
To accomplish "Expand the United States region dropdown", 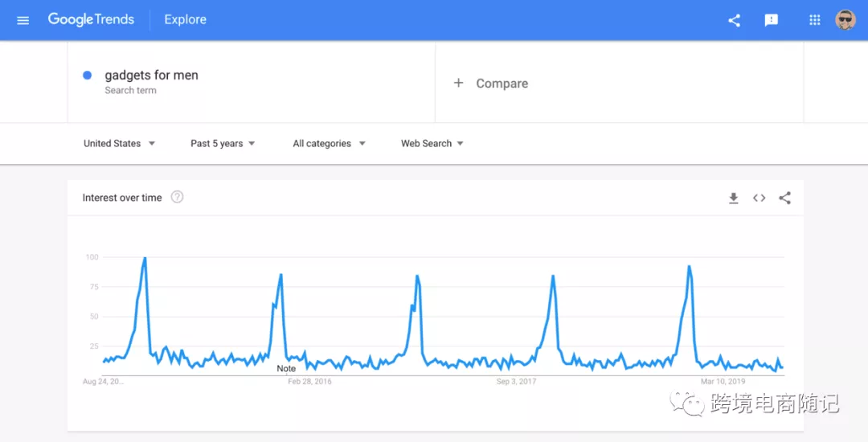I will click(120, 143).
